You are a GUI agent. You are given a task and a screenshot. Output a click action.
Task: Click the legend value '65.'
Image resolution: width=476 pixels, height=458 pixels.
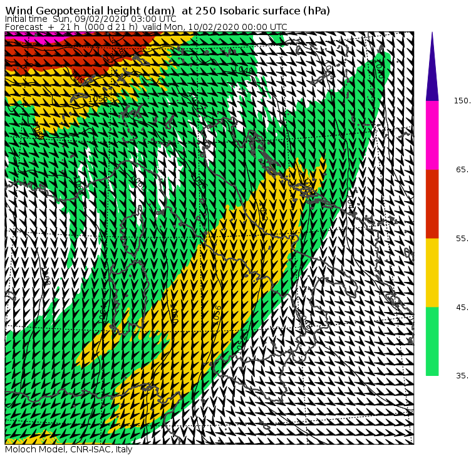tap(462, 169)
